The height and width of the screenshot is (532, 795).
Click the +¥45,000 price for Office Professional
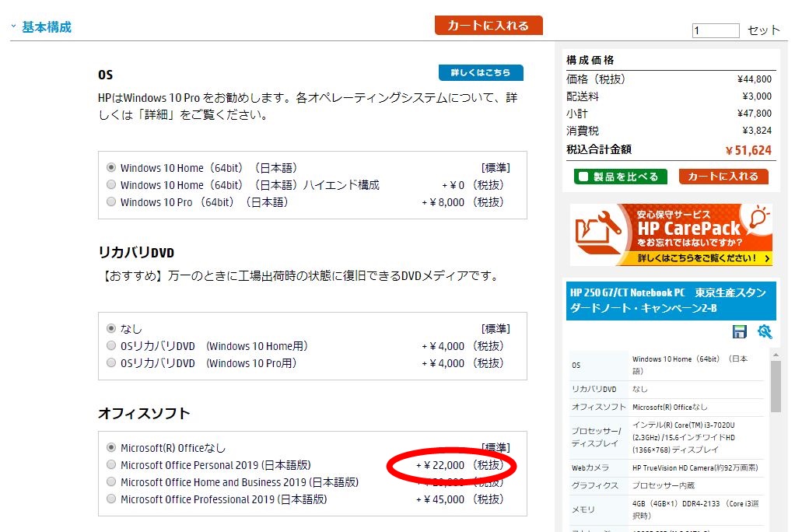pos(460,499)
